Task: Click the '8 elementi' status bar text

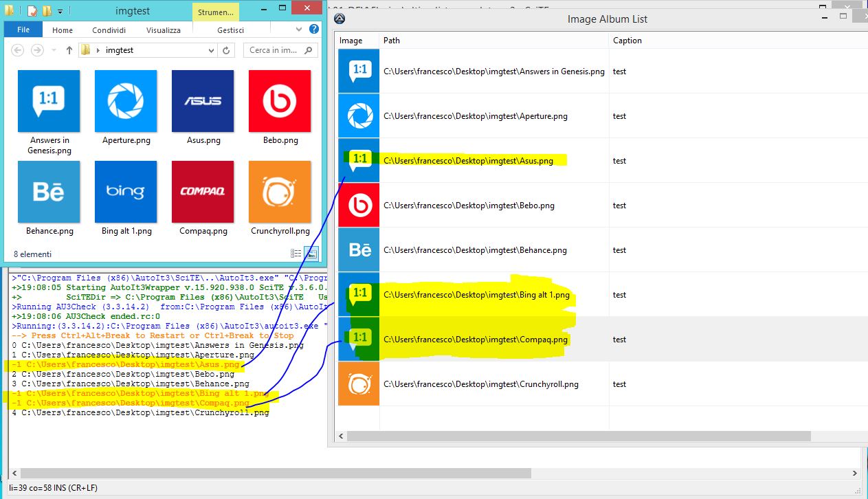Action: (x=33, y=254)
